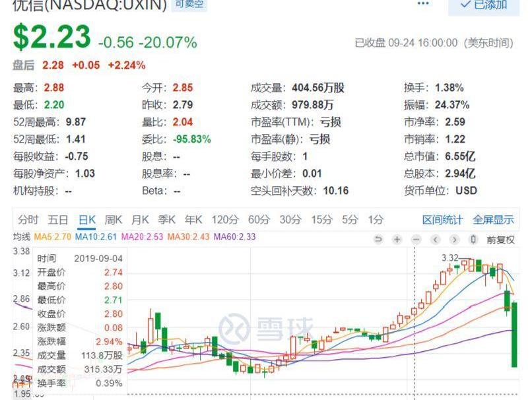
Task: Open 区间统计 range statistics
Action: point(442,220)
